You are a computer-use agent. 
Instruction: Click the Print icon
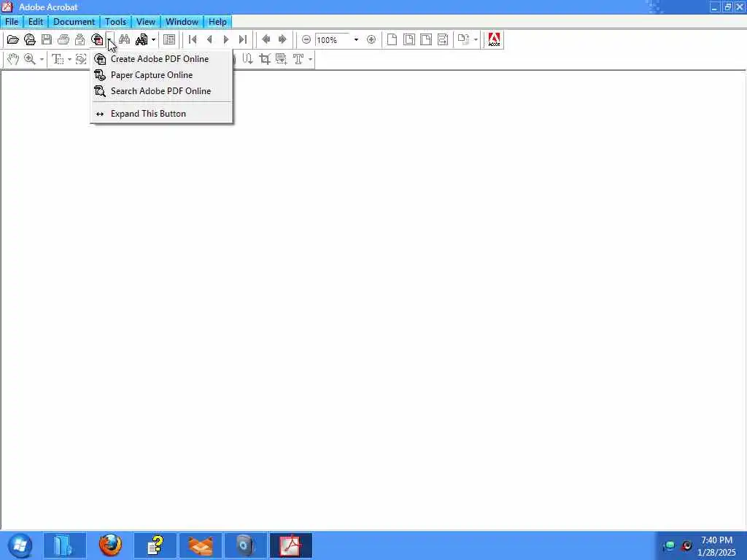(x=63, y=40)
